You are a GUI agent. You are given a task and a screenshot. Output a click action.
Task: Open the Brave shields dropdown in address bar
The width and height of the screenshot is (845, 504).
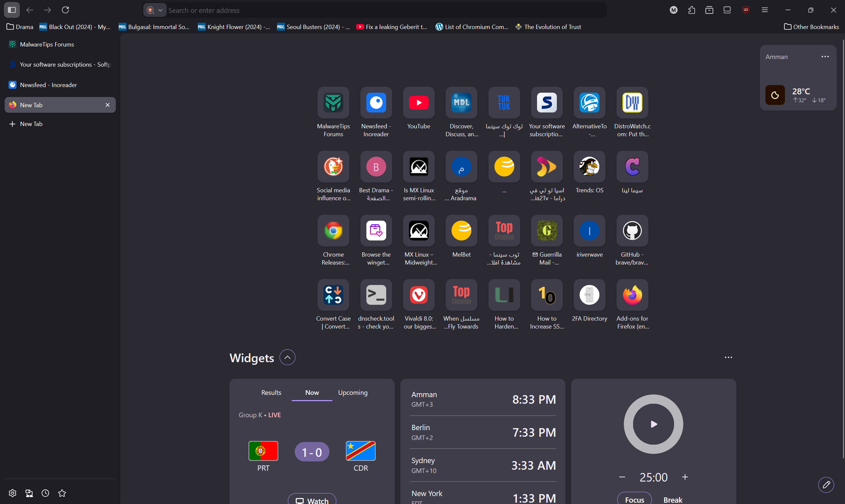(x=154, y=10)
